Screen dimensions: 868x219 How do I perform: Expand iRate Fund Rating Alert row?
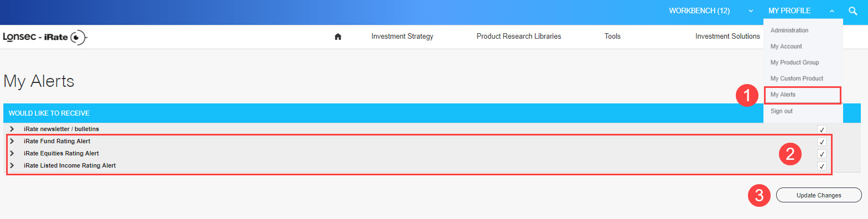click(12, 141)
